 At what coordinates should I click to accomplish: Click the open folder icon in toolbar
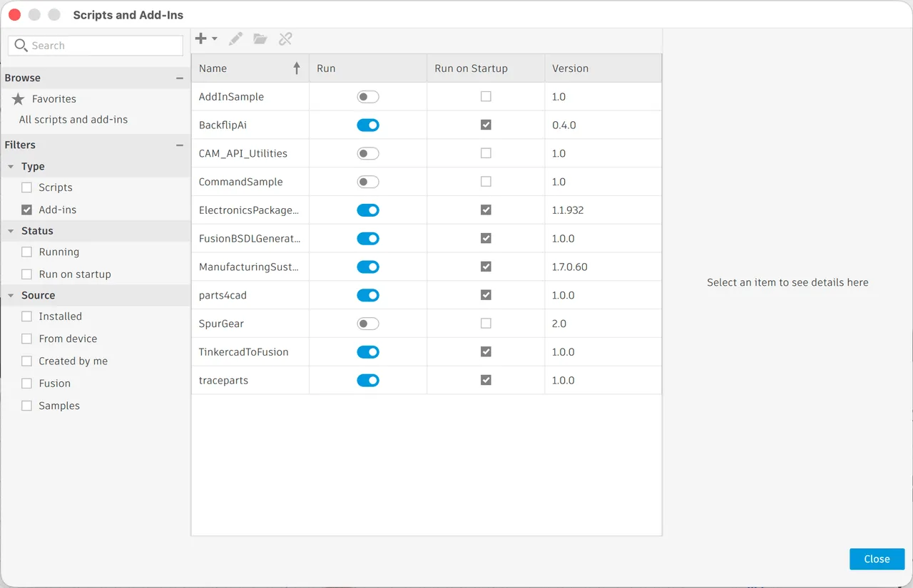260,38
